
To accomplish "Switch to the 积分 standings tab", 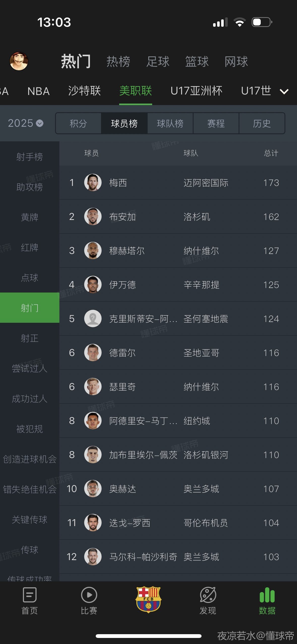I will click(78, 123).
